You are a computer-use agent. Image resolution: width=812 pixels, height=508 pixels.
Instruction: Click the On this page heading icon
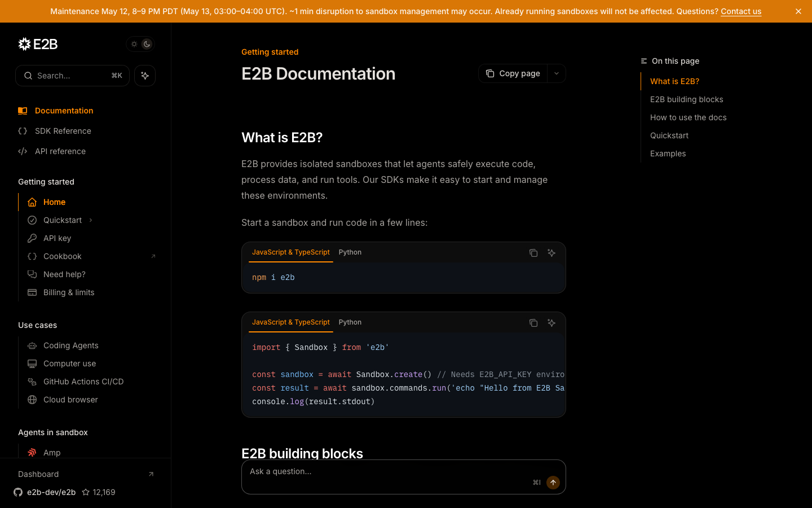644,61
